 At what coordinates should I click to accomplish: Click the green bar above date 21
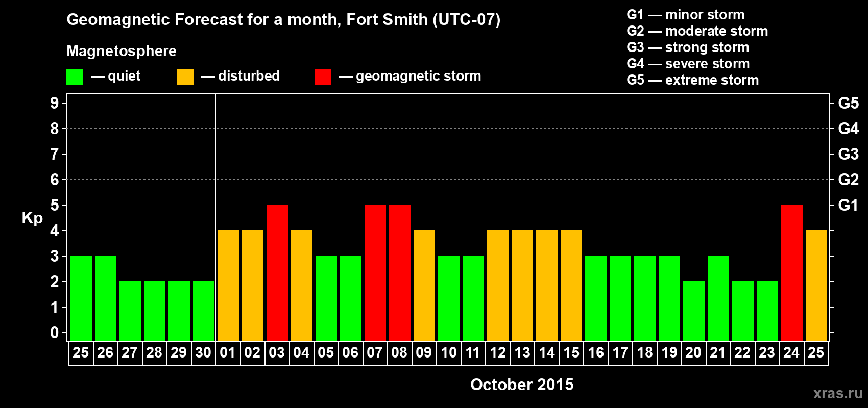718,298
